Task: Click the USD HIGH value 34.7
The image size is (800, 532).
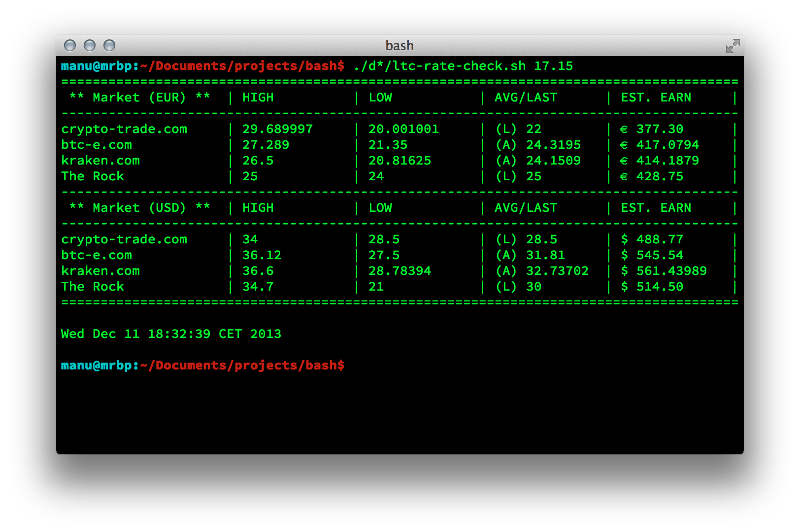Action: coord(258,287)
